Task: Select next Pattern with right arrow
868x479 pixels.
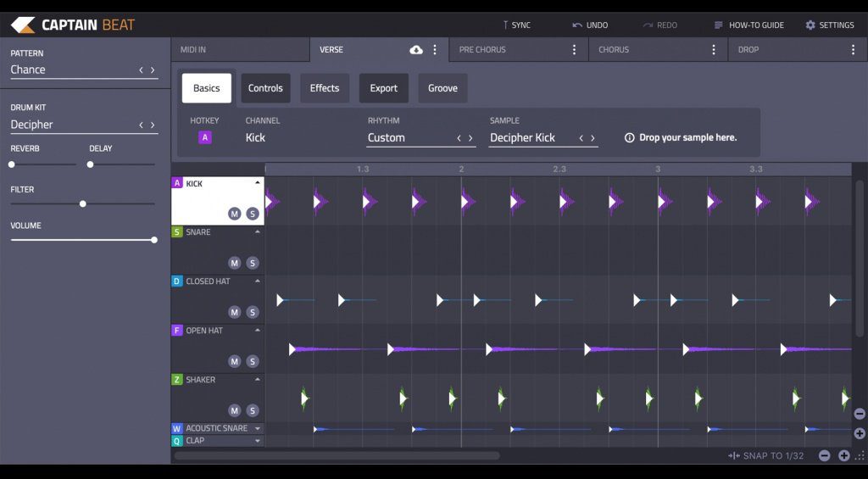Action: 153,70
